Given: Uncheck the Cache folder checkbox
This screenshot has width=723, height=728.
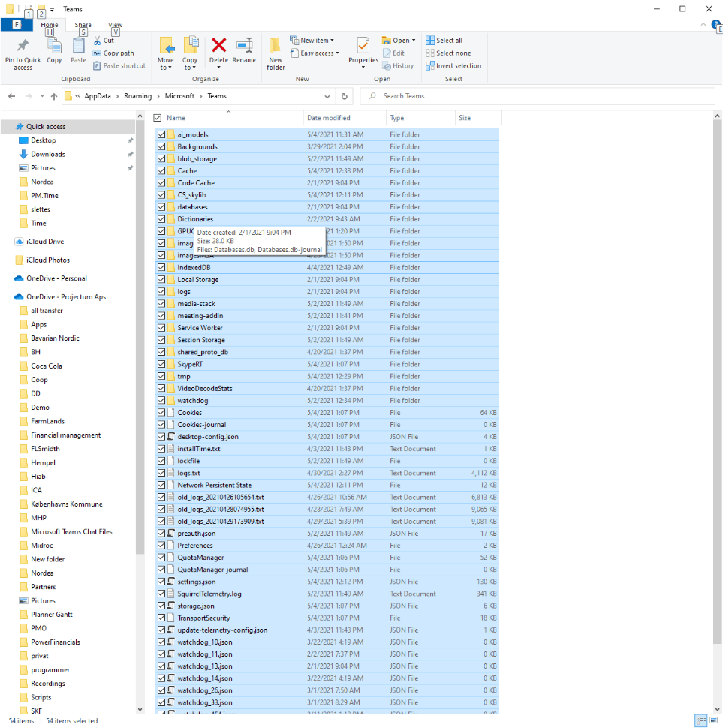Looking at the screenshot, I should tap(161, 171).
